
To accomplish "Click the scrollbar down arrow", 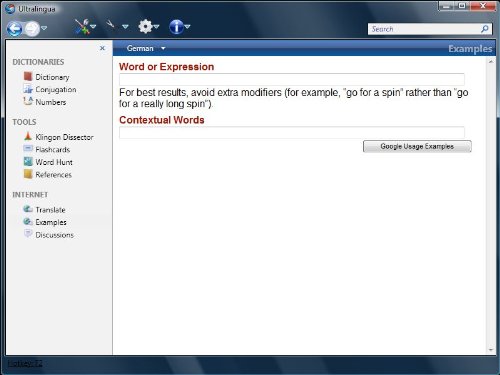I will coord(491,350).
